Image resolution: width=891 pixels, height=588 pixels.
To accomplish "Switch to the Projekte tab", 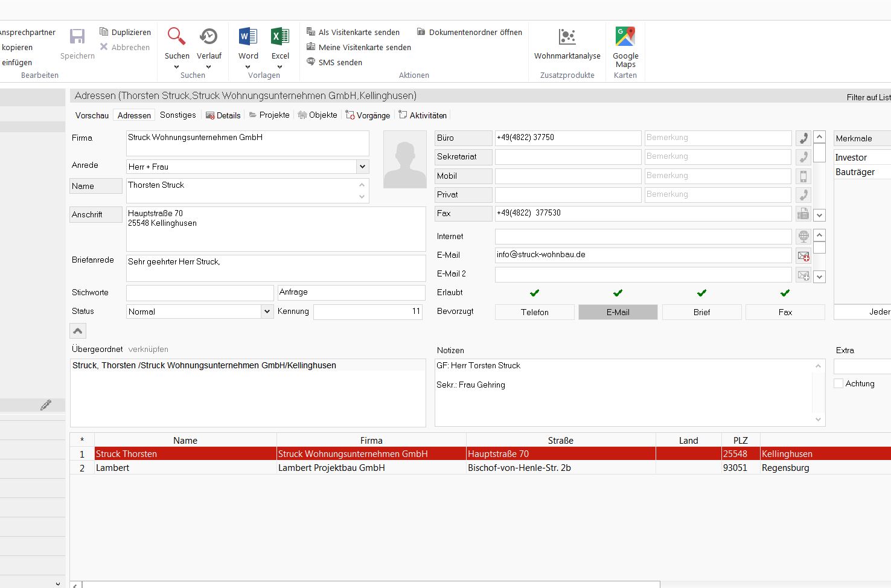I will [x=269, y=115].
